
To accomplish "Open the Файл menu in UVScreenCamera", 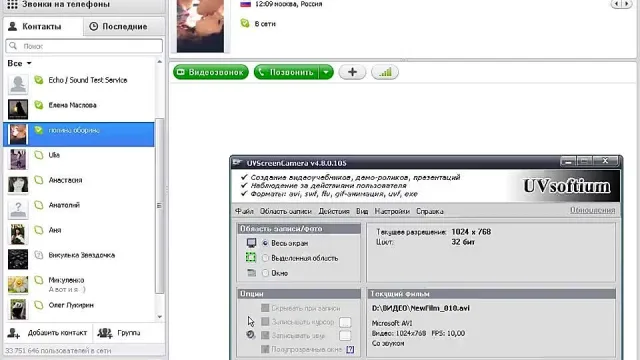I will pyautogui.click(x=244, y=211).
